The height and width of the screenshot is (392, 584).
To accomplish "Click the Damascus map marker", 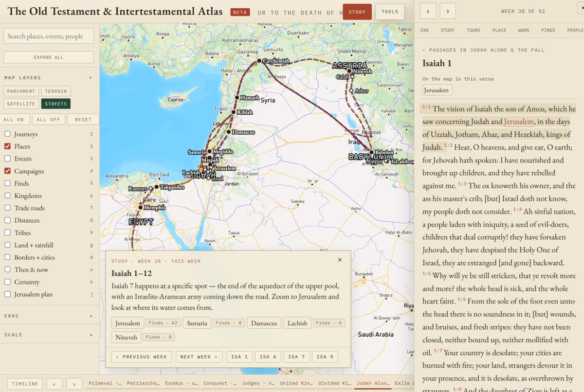I will coord(228,132).
